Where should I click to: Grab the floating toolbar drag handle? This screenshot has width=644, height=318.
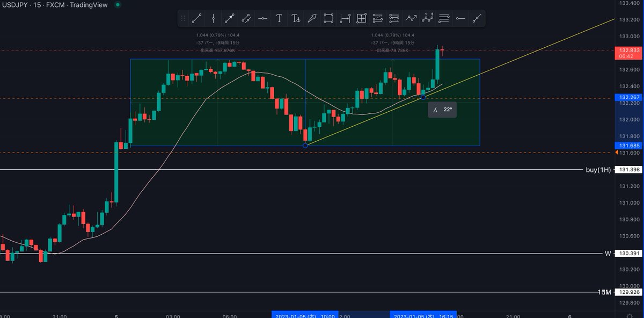click(183, 18)
